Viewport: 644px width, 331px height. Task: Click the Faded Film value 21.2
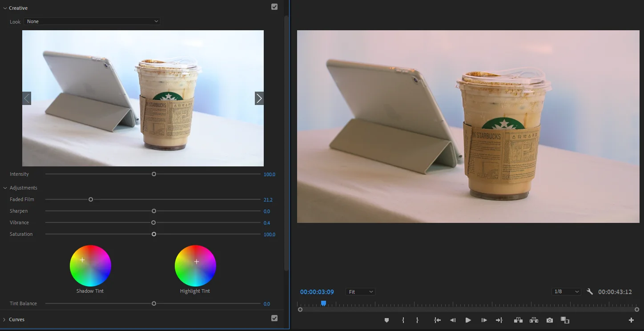(x=268, y=200)
